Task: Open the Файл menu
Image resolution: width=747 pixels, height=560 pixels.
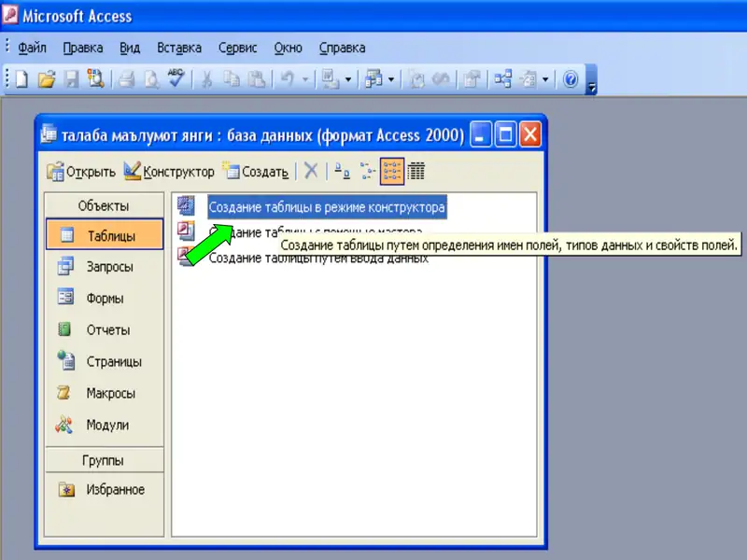Action: (32, 48)
